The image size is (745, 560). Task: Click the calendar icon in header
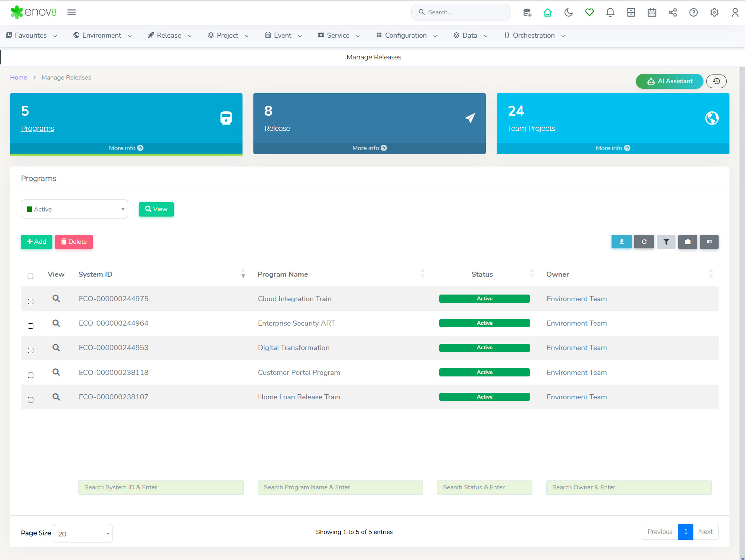[x=652, y=12]
